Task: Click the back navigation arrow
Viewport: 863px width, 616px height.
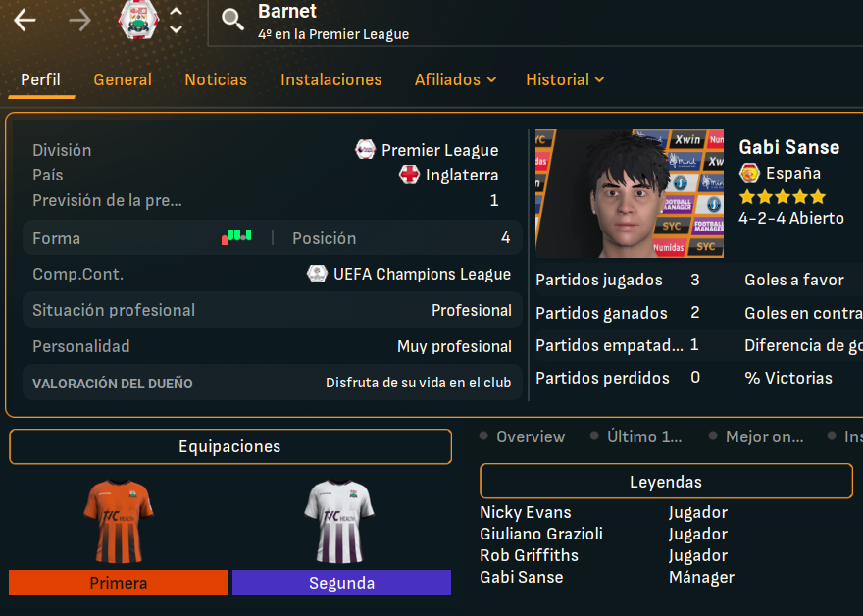Action: [x=25, y=21]
